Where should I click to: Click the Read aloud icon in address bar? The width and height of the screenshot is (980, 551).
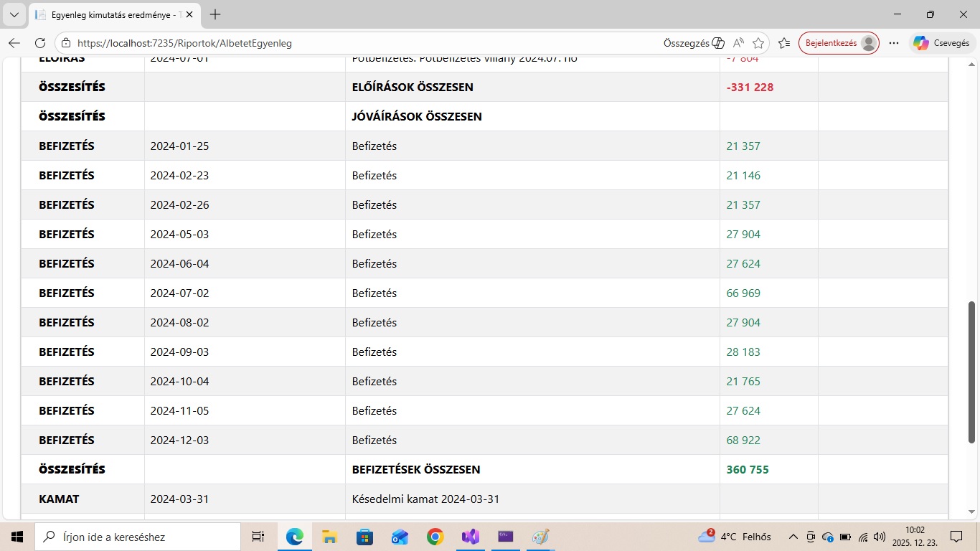coord(738,43)
